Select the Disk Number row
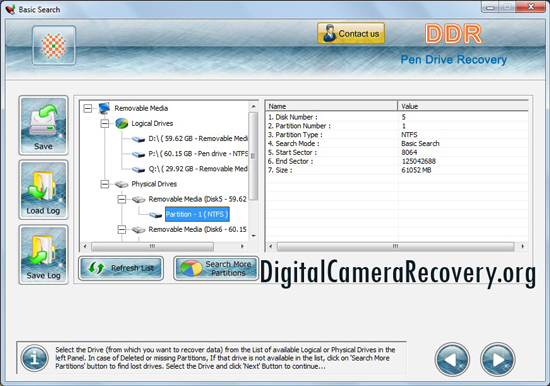Screen dimensions: 550x386 coord(397,117)
